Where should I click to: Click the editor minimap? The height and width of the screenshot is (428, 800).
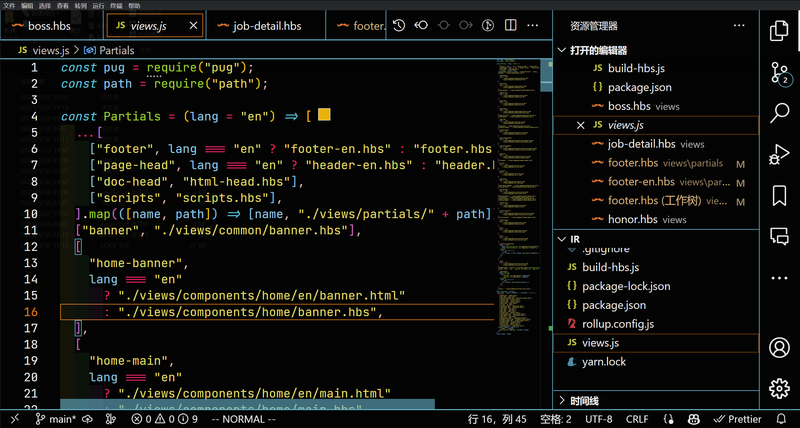click(518, 196)
